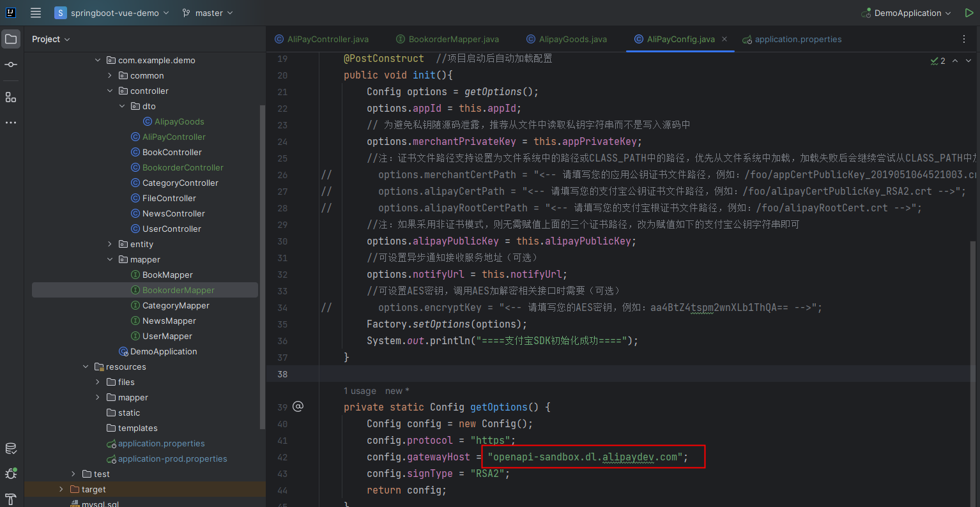Screen dimensions: 980x507
Task: Close the AliPayConfig.java tab
Action: click(x=724, y=39)
